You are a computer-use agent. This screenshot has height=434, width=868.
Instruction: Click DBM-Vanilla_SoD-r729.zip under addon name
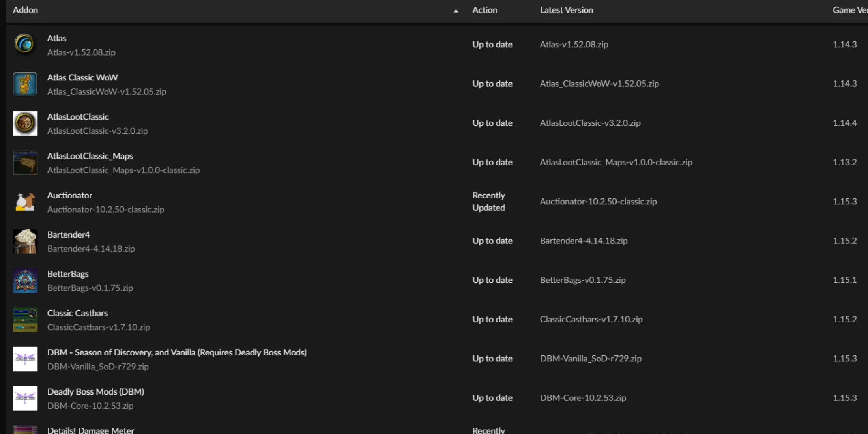(x=98, y=367)
